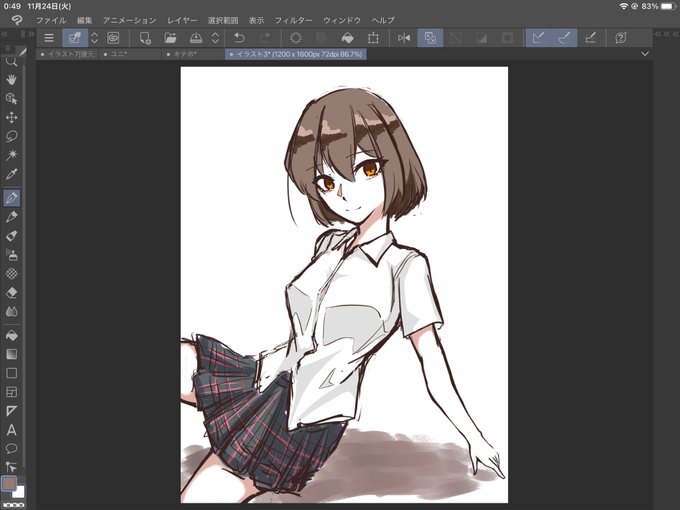680x510 pixels.
Task: Select the Operation object tool
Action: pos(11,98)
